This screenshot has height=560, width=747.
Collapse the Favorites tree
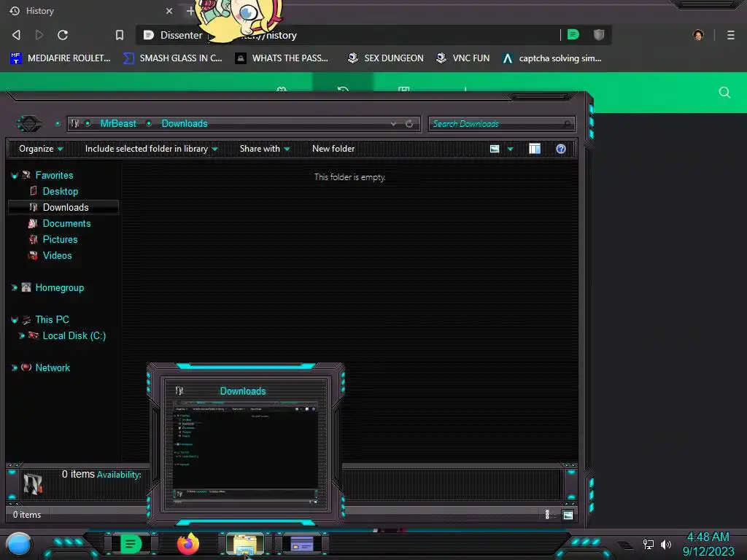tap(15, 176)
